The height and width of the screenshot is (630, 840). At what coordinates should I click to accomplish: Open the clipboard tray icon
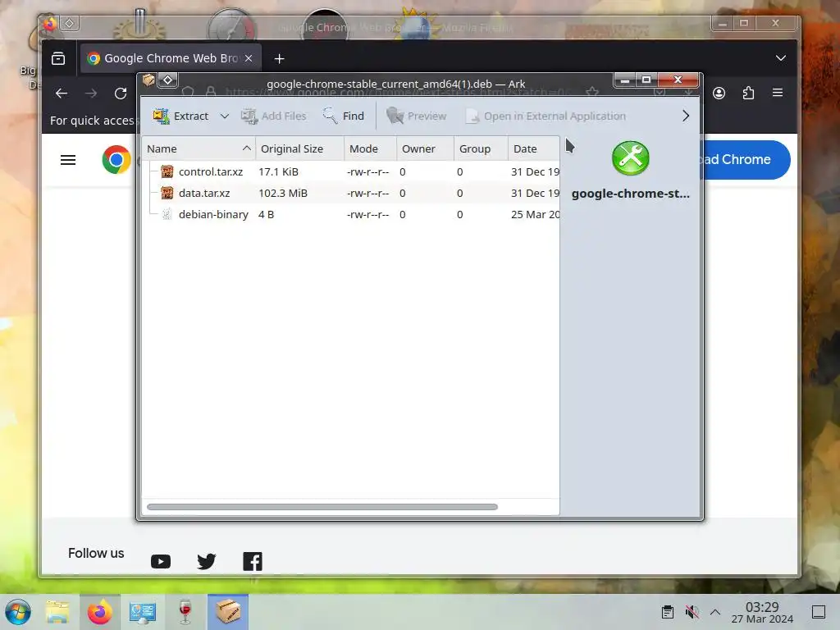pyautogui.click(x=668, y=612)
